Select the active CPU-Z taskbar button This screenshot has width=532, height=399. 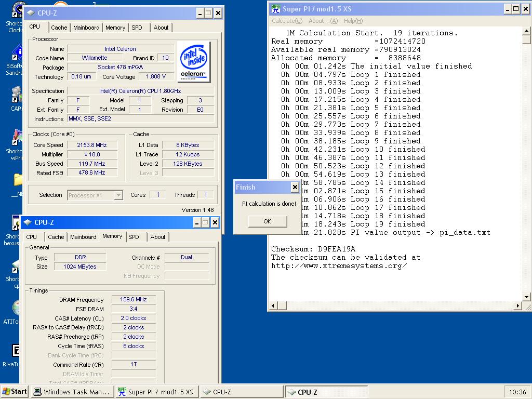tap(326, 392)
